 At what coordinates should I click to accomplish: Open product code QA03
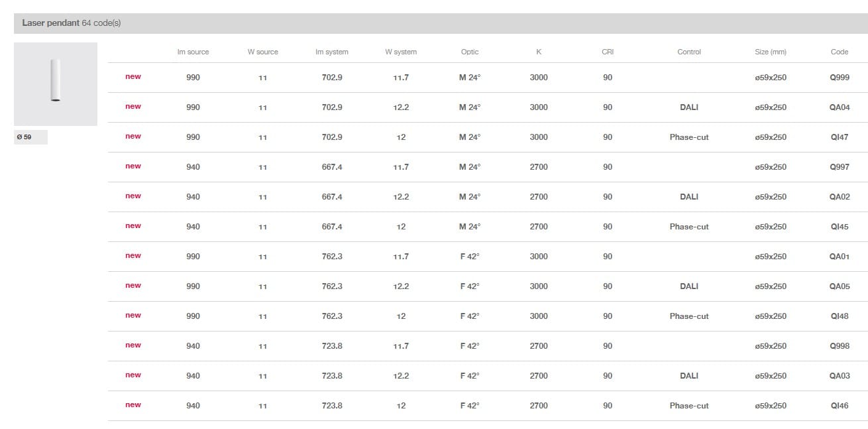click(x=839, y=376)
